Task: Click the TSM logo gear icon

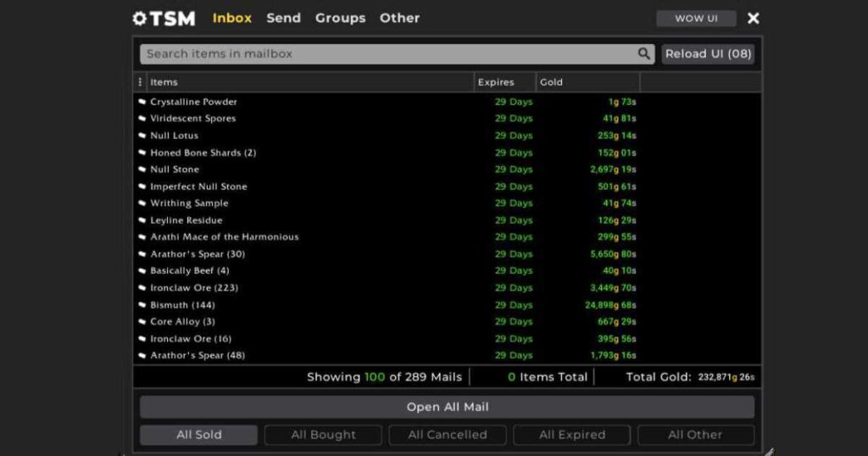Action: tap(140, 19)
